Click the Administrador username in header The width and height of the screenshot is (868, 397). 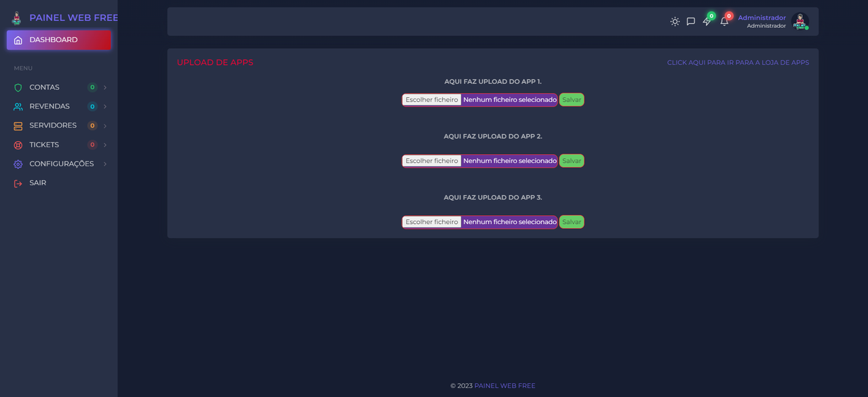(762, 18)
